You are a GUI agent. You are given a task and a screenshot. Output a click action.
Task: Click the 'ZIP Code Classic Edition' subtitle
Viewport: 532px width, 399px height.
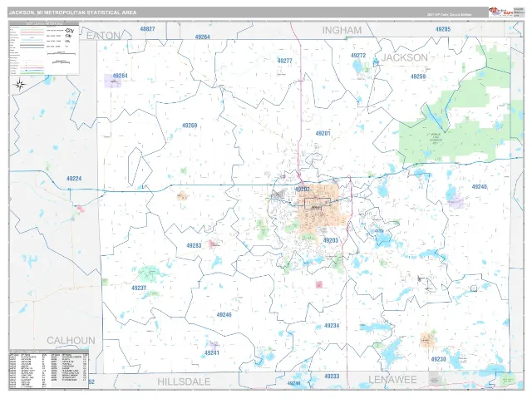(449, 15)
